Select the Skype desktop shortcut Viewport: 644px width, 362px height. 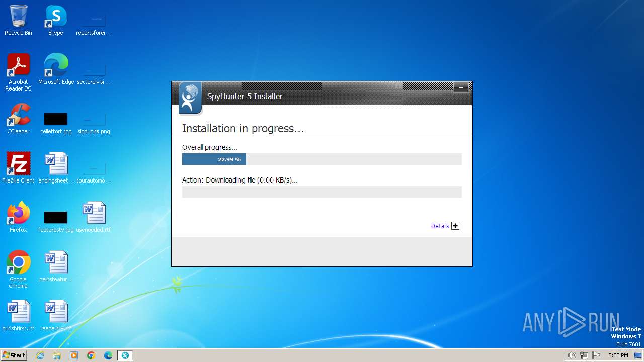[55, 20]
